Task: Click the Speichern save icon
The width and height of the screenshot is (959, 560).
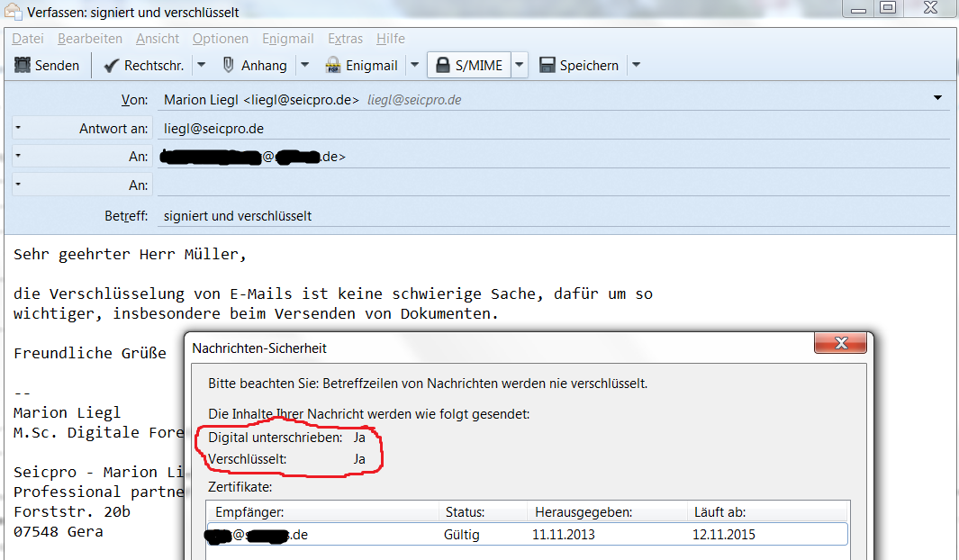Action: pyautogui.click(x=547, y=65)
